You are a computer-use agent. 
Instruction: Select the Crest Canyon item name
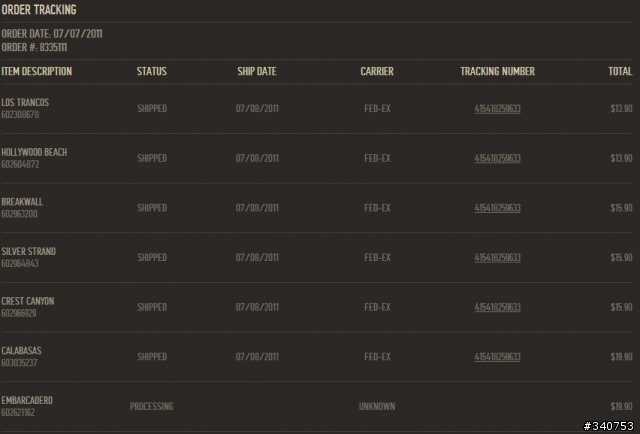[27, 301]
